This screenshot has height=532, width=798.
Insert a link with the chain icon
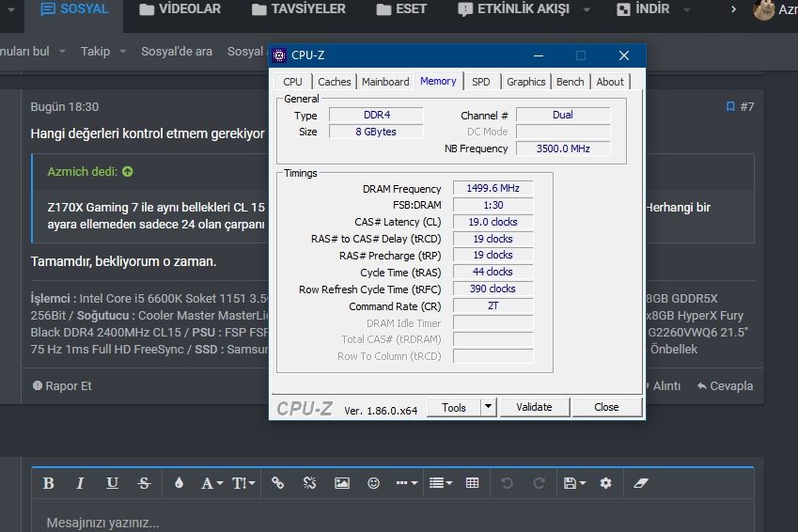pyautogui.click(x=277, y=482)
